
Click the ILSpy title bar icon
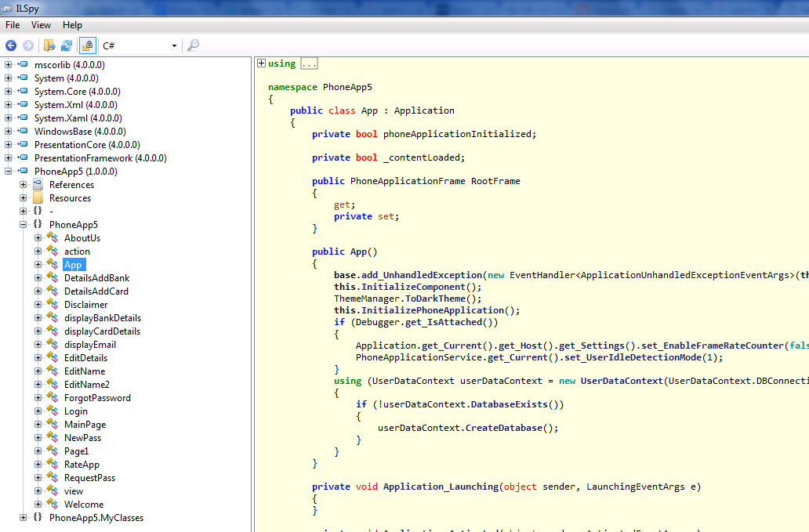coord(6,9)
